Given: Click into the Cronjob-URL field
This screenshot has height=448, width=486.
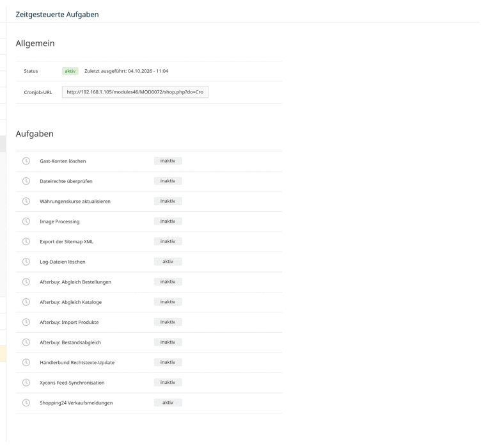Looking at the screenshot, I should tap(135, 92).
